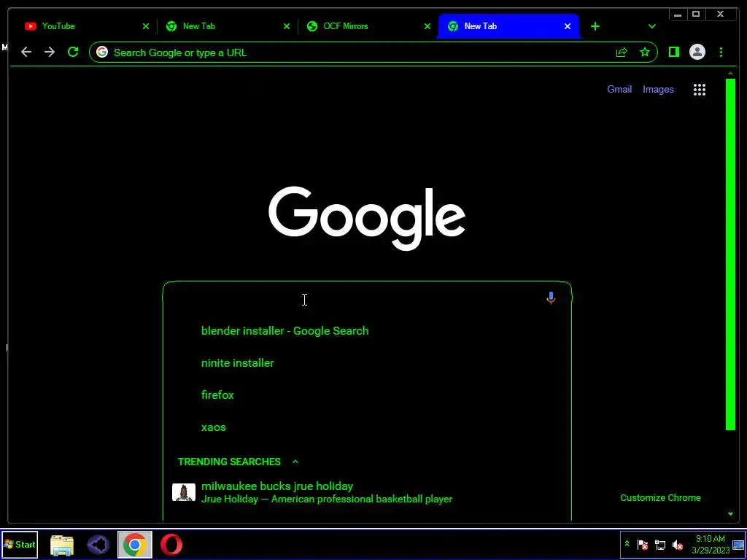Click Google icon in the address bar

click(x=102, y=52)
